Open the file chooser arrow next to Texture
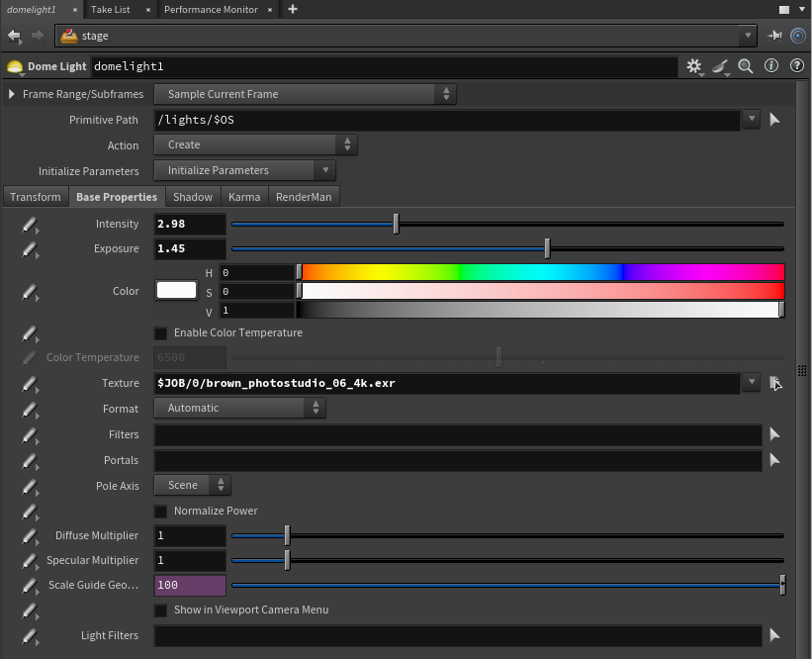 [x=775, y=383]
